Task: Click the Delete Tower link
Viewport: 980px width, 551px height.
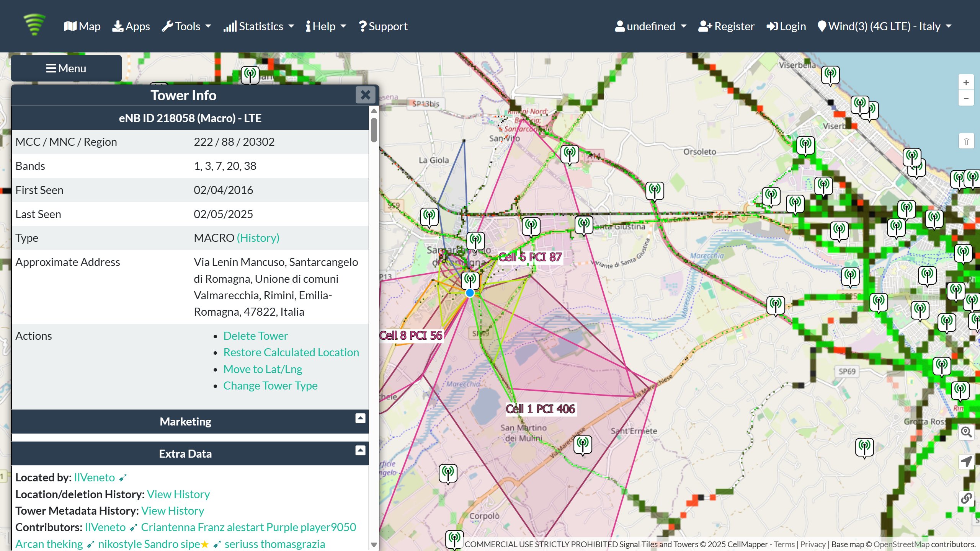Action: click(x=255, y=336)
